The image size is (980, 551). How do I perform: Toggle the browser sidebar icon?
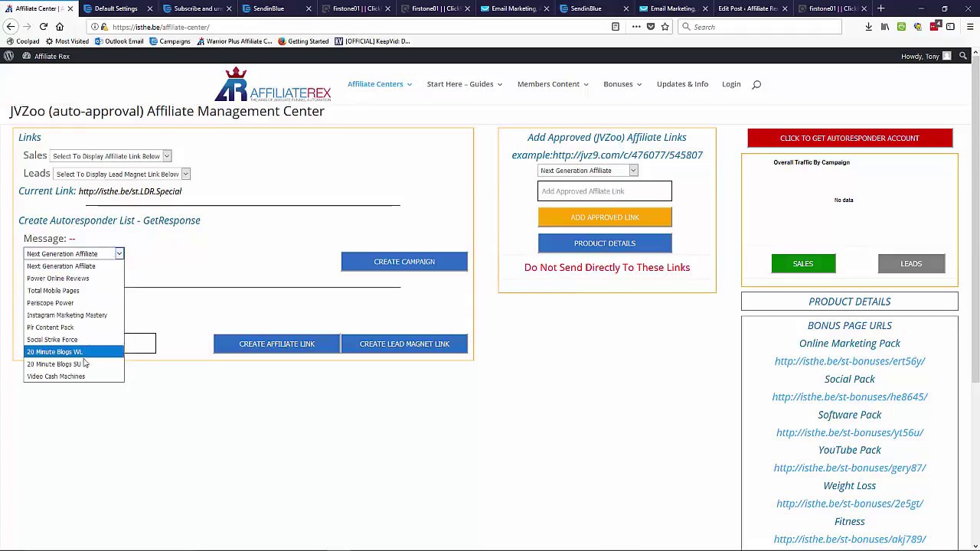coord(950,27)
